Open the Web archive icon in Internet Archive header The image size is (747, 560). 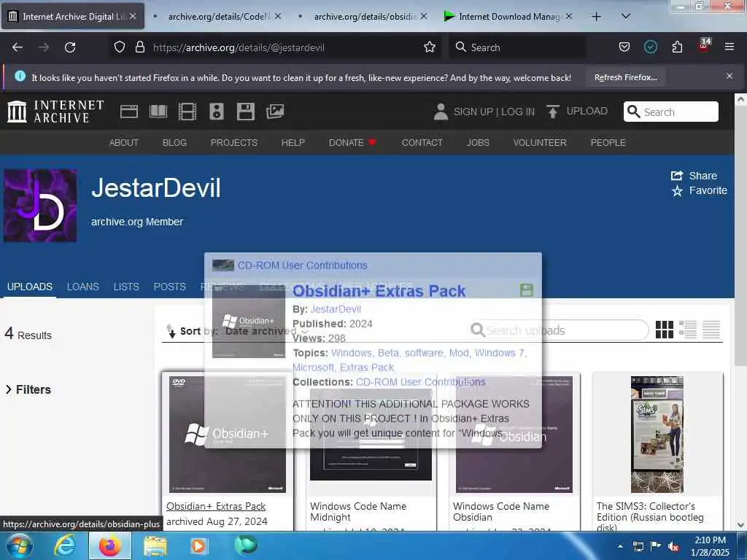click(x=129, y=112)
